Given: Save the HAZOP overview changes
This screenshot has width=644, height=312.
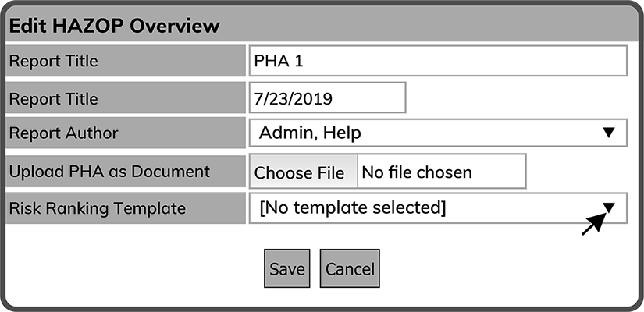Looking at the screenshot, I should coord(287,269).
